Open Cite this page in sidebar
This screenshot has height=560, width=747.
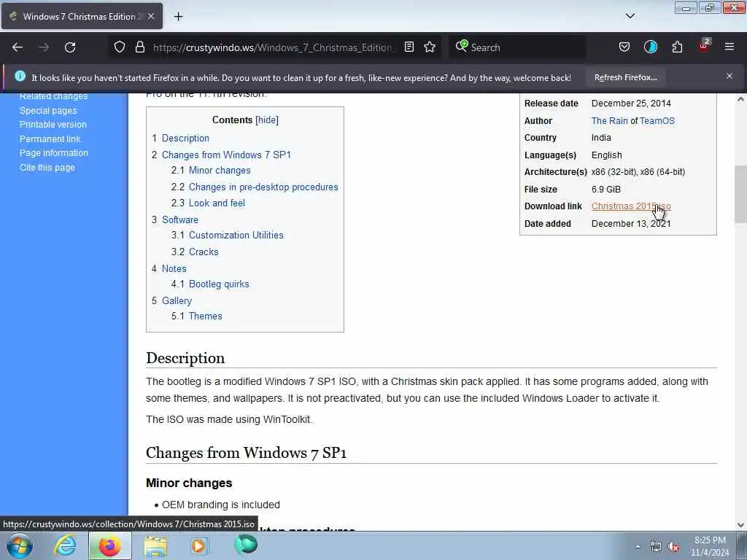[47, 168]
